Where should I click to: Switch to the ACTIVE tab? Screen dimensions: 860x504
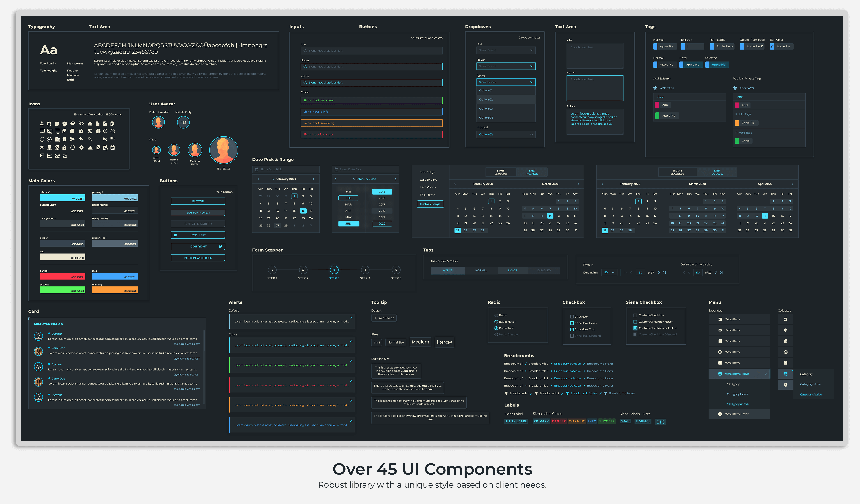(448, 271)
